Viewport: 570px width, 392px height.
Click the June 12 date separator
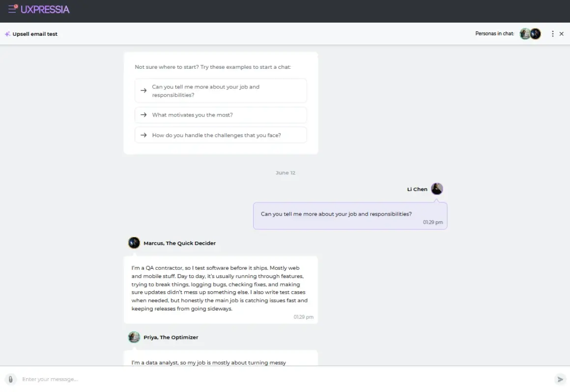click(285, 172)
